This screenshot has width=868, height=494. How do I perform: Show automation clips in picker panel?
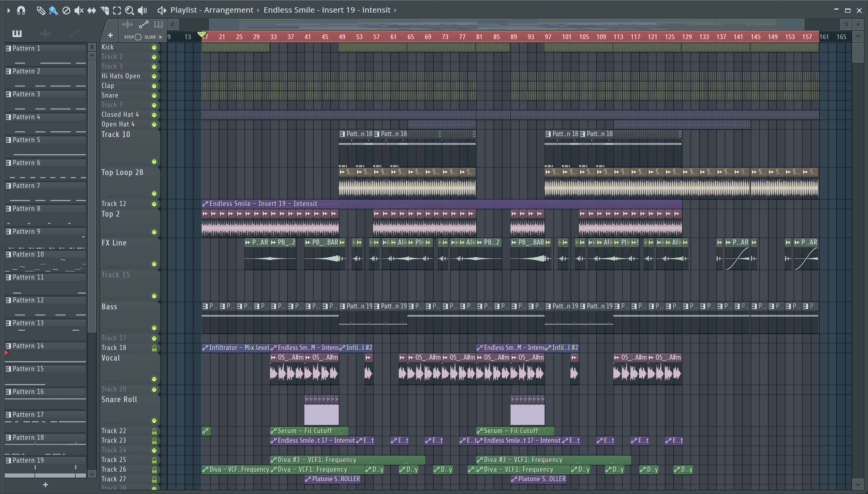coord(74,33)
